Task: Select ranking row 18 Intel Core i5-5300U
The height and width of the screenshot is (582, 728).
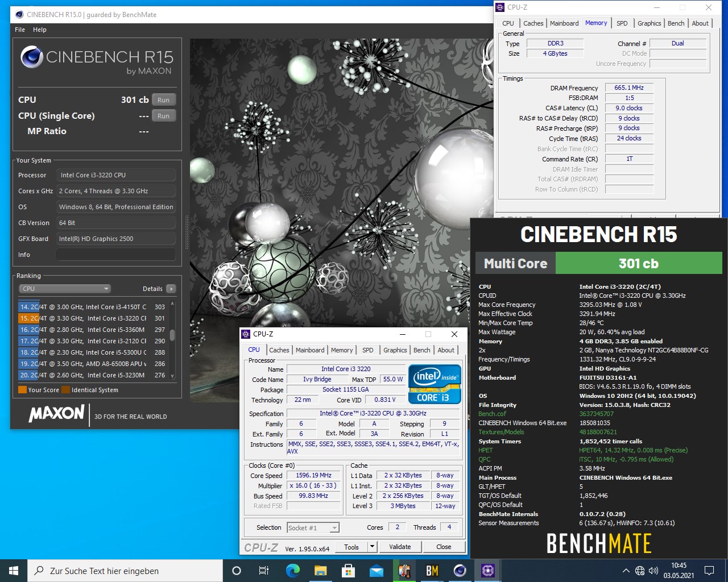Action: [92, 352]
